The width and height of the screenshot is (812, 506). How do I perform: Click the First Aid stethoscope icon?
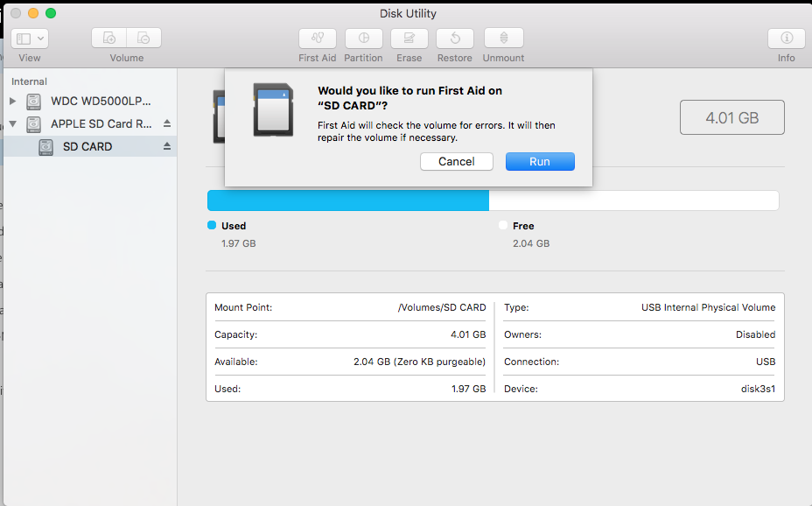click(x=318, y=39)
